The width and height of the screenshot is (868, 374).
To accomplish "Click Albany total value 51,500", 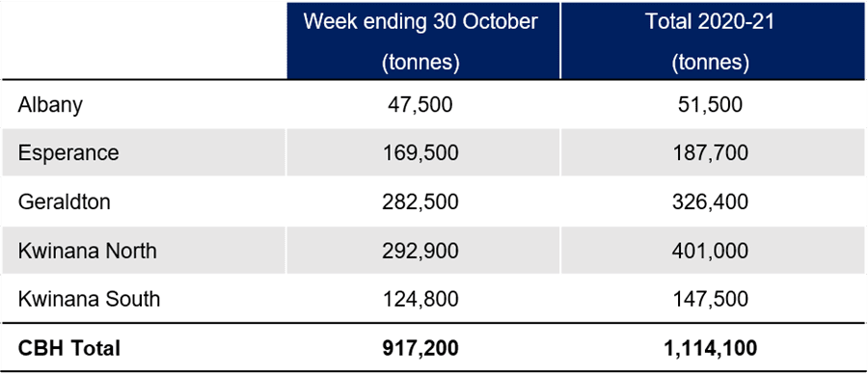I will [x=713, y=105].
